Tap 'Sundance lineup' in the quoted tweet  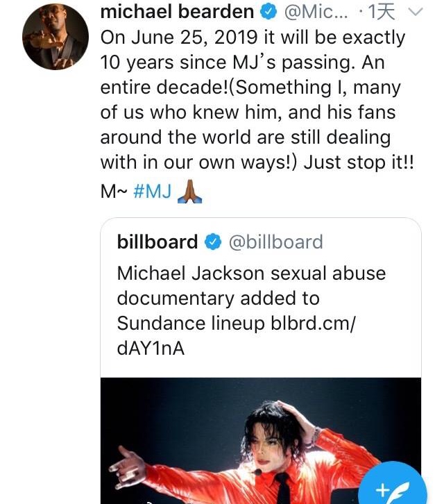191,324
